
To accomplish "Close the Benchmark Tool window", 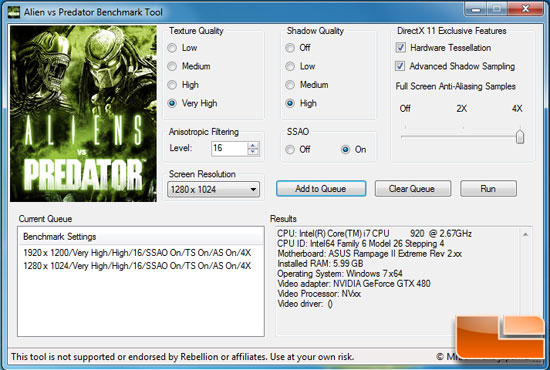I will point(525,9).
